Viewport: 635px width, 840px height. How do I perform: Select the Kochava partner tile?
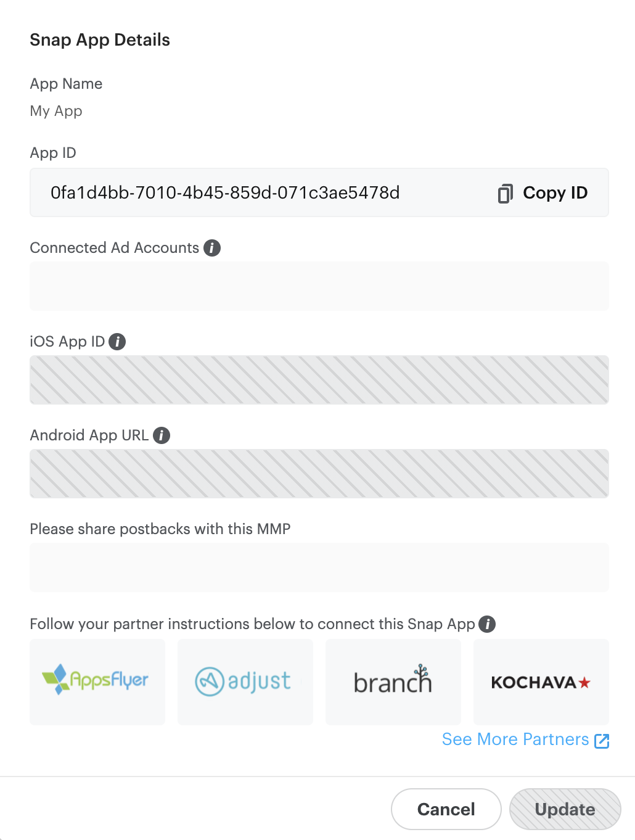541,681
